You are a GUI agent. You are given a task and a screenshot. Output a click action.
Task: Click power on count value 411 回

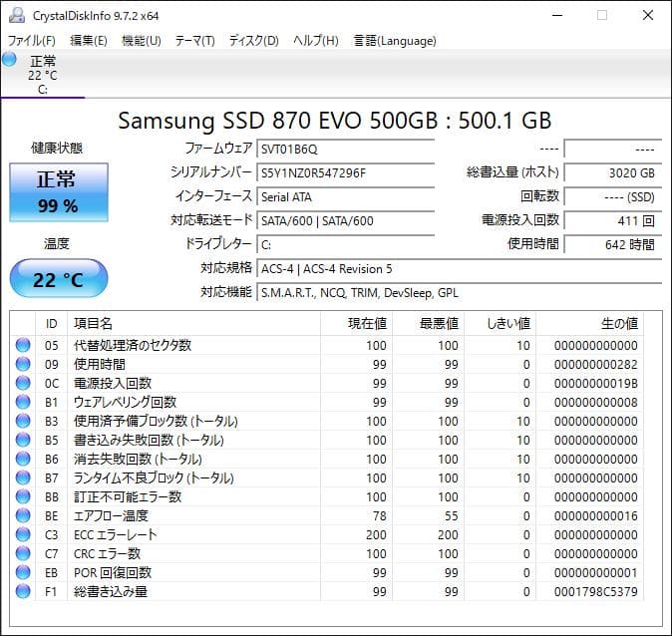click(x=613, y=221)
